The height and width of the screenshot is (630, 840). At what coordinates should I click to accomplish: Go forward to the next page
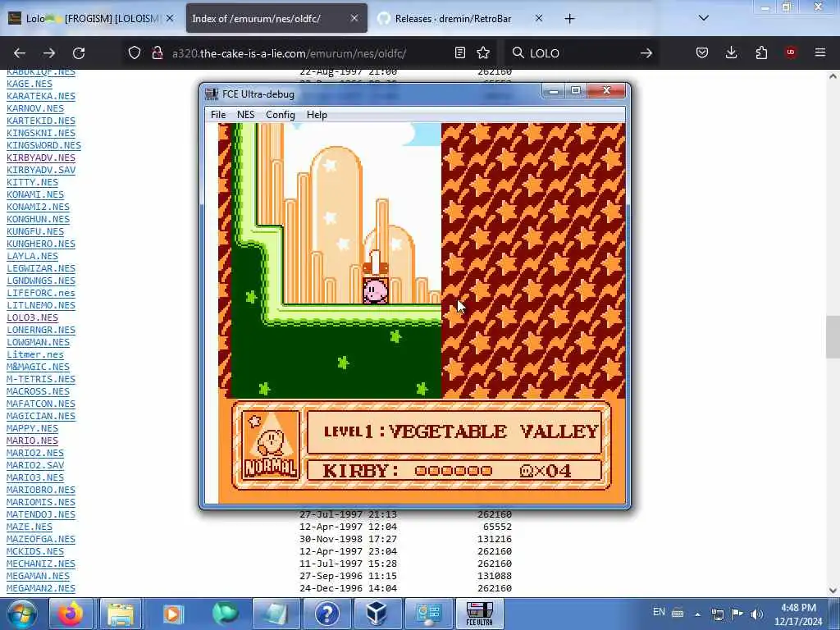pos(49,53)
